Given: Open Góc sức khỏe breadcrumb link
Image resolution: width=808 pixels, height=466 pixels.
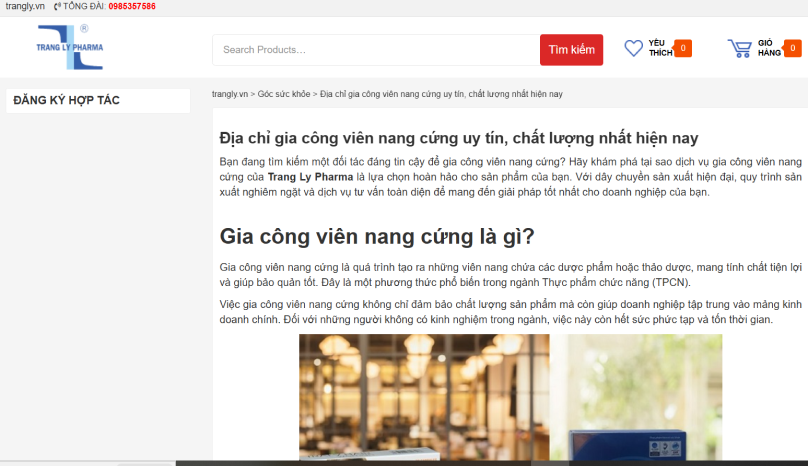Looking at the screenshot, I should tap(284, 93).
